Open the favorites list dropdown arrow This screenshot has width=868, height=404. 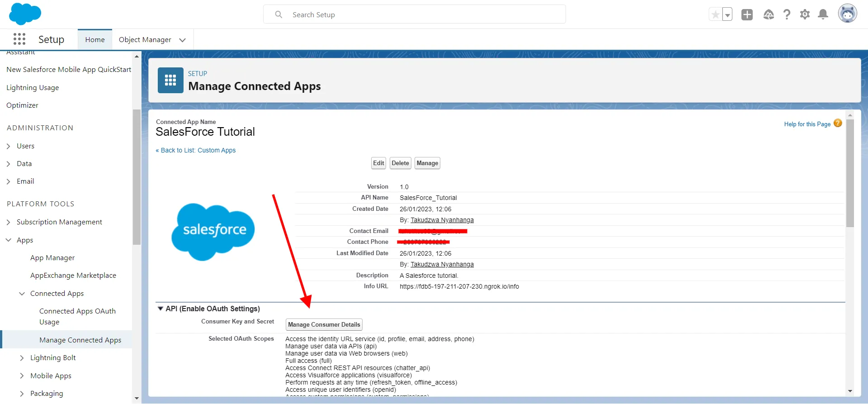tap(727, 15)
